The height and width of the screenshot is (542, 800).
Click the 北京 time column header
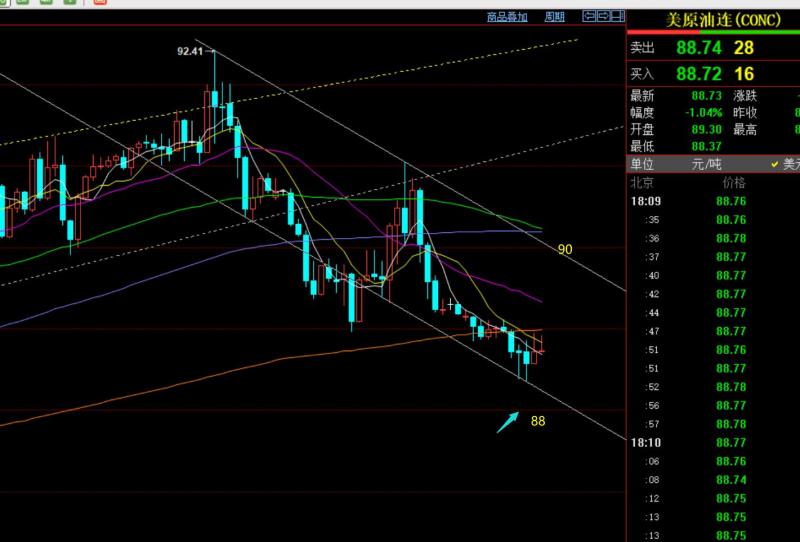(641, 183)
